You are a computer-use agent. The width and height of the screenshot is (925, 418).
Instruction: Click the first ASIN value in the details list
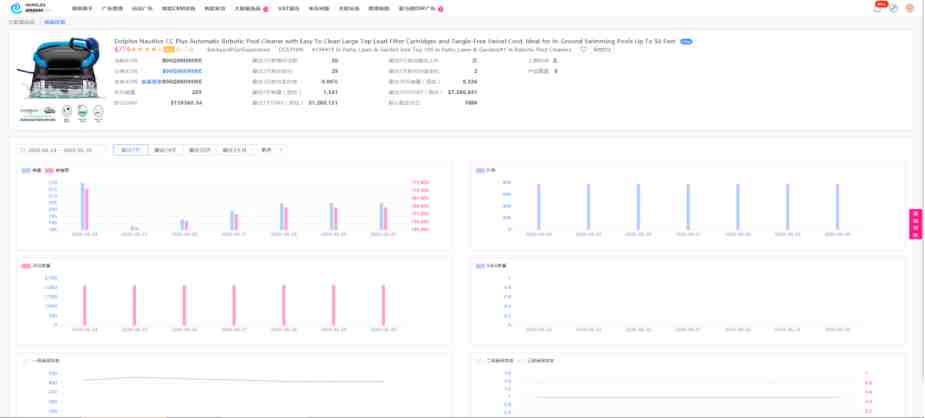[182, 61]
